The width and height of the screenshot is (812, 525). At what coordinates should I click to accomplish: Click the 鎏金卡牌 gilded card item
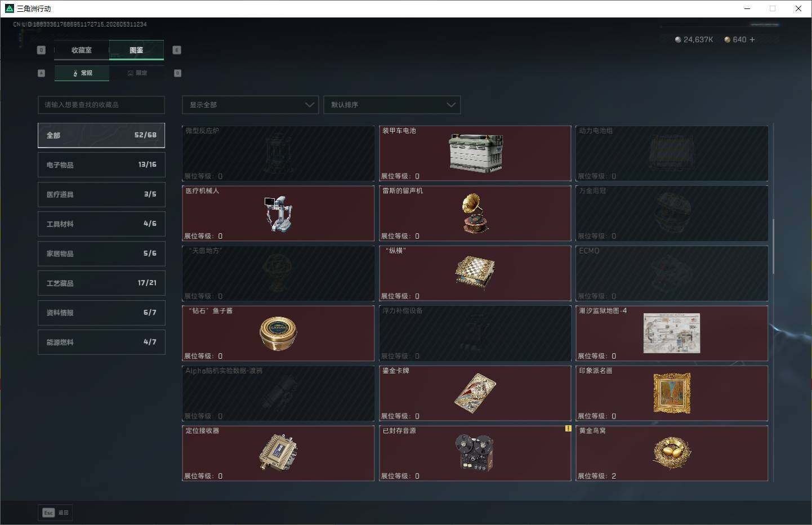click(475, 393)
